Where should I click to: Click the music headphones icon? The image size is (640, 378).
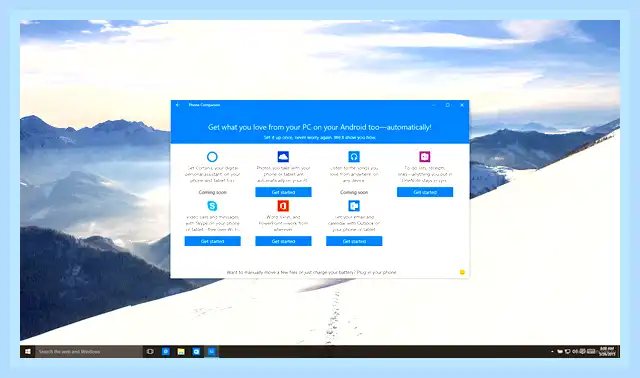(354, 156)
